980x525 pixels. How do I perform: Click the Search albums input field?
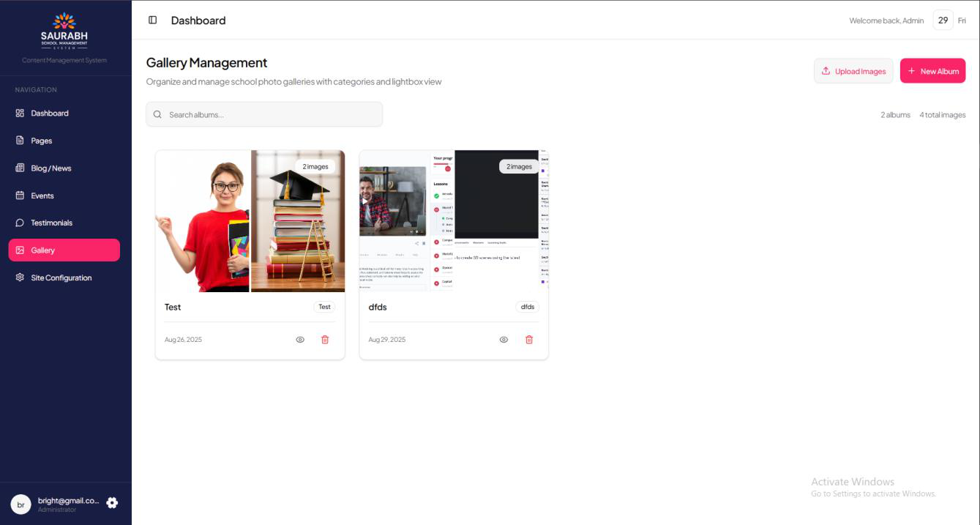tap(271, 114)
